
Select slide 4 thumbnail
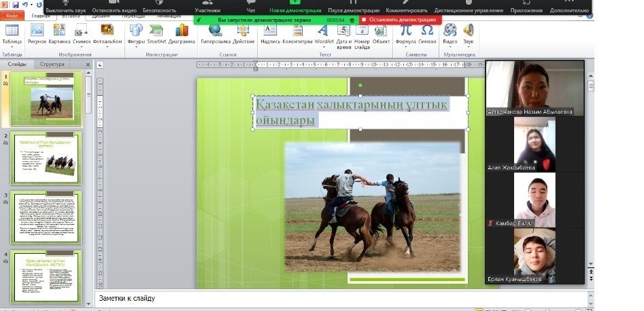[x=46, y=277]
